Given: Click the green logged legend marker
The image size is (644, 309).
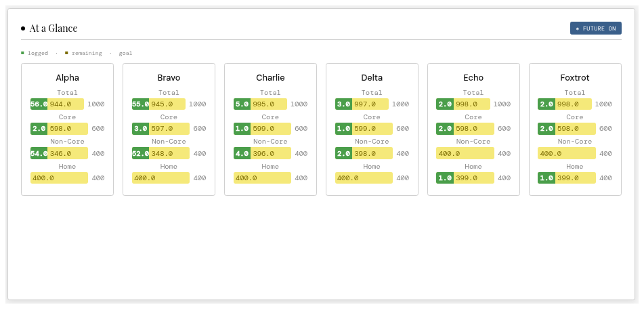Looking at the screenshot, I should pyautogui.click(x=22, y=53).
